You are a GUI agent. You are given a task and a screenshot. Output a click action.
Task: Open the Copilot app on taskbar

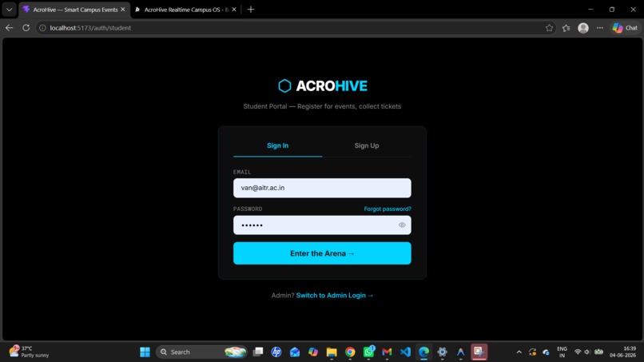click(313, 352)
